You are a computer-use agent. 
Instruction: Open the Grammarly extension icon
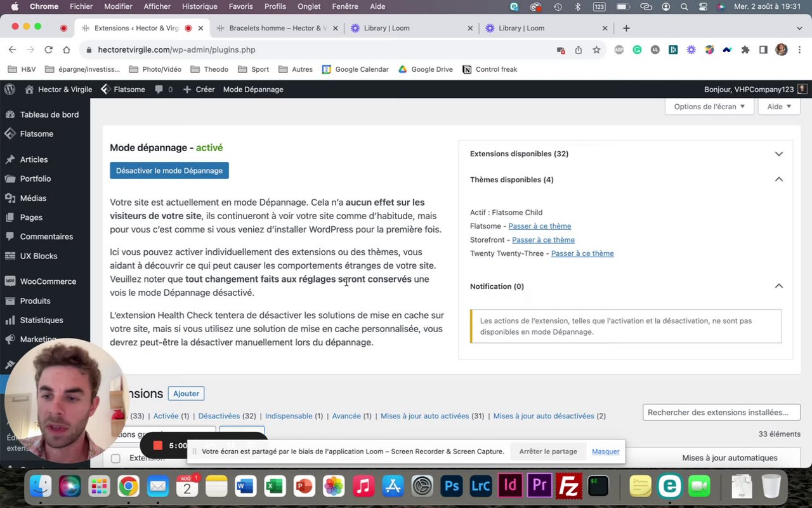click(x=637, y=50)
